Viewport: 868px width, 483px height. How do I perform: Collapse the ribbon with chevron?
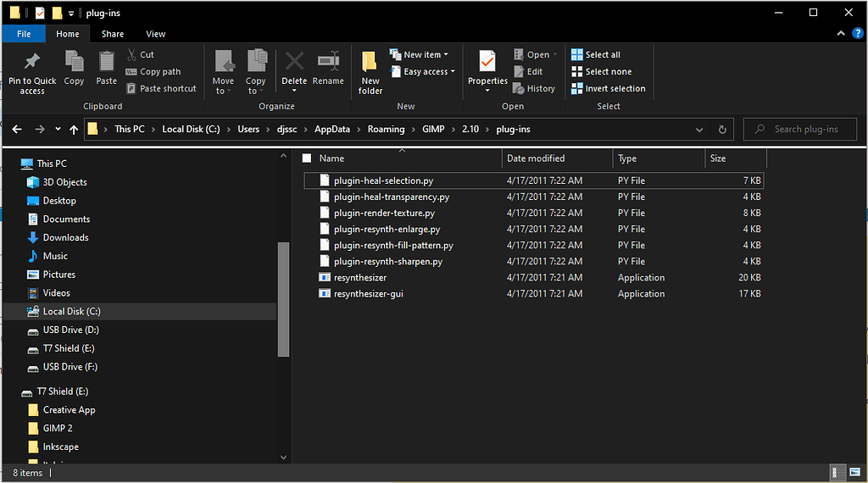click(841, 33)
